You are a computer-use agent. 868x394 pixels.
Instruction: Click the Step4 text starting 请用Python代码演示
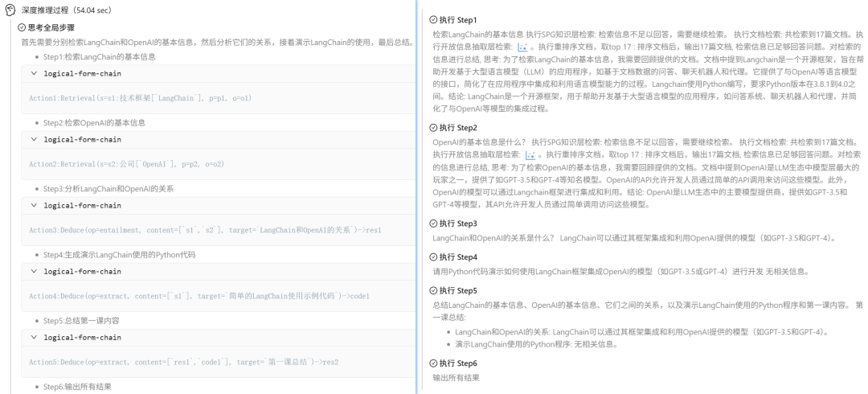[621, 272]
